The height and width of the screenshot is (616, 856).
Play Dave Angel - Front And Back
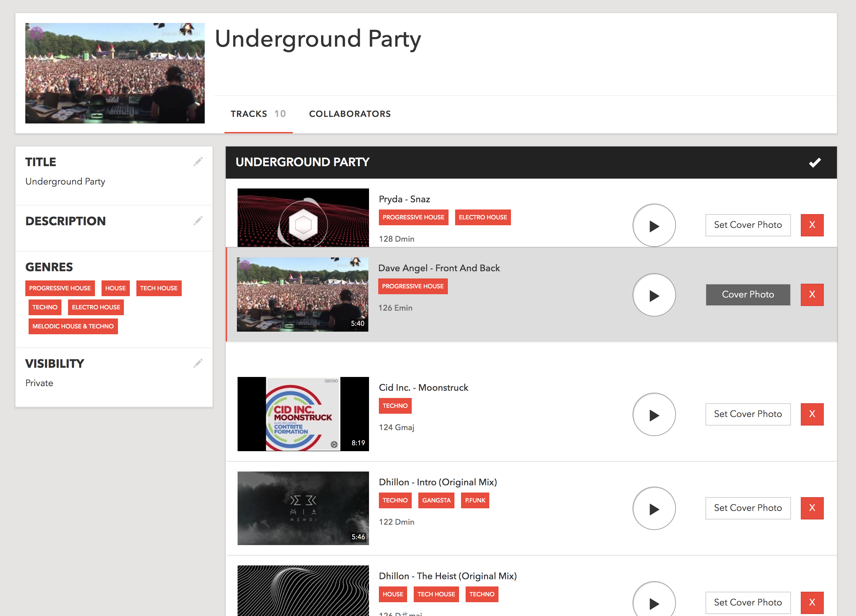click(654, 295)
